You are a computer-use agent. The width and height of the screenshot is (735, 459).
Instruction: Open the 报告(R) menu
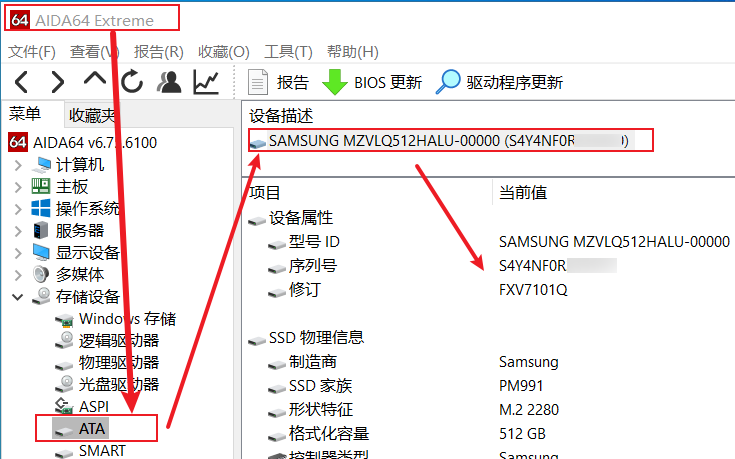point(158,52)
